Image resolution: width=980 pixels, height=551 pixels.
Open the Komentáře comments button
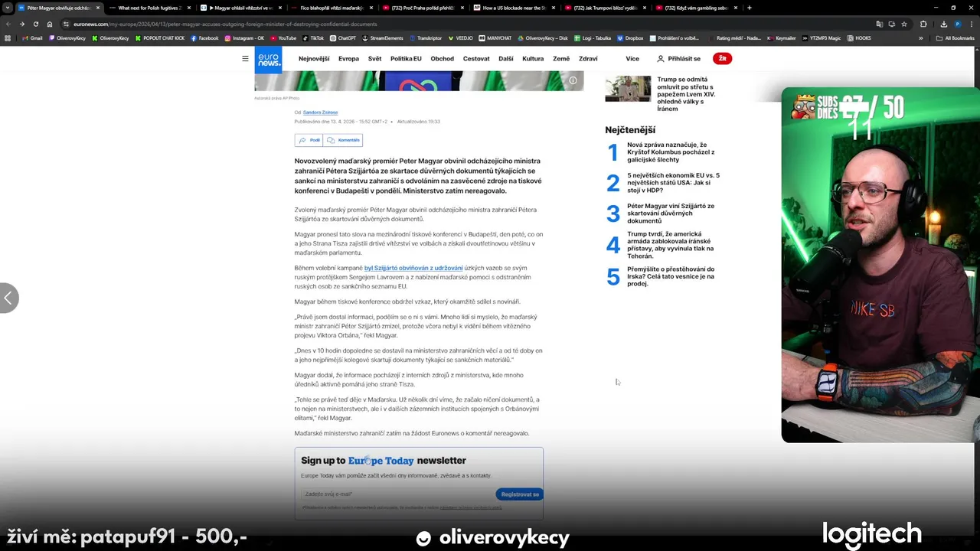[343, 140]
